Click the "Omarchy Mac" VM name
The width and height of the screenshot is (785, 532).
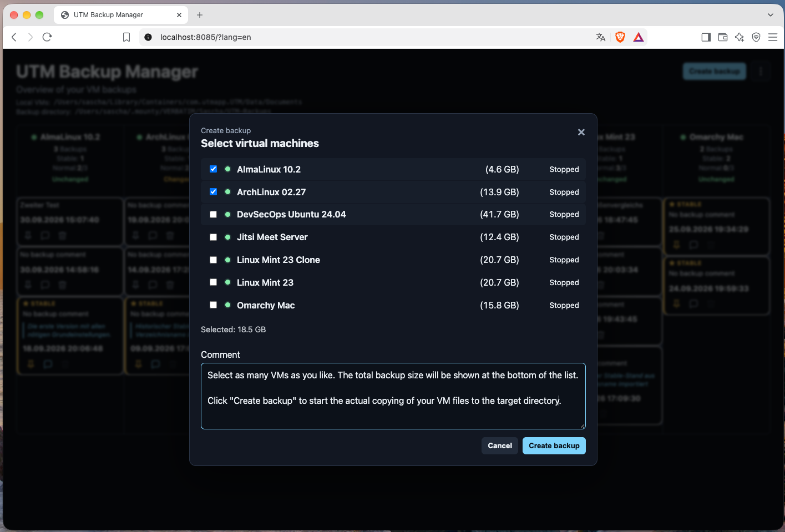click(266, 305)
